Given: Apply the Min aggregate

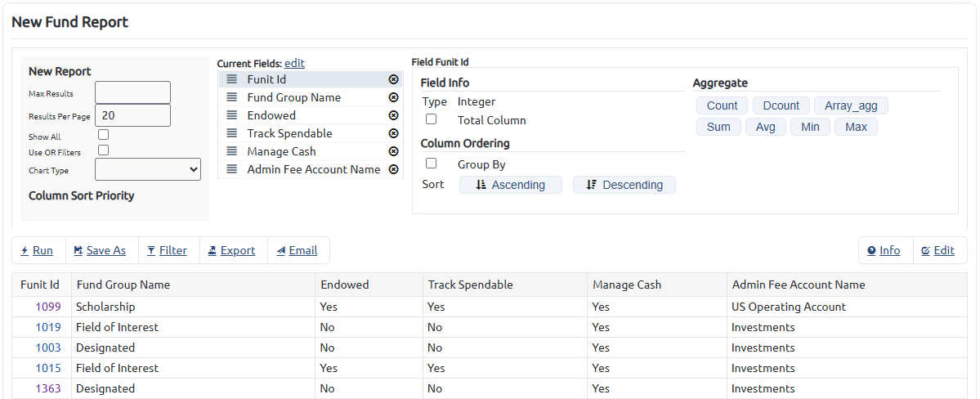Looking at the screenshot, I should [810, 127].
